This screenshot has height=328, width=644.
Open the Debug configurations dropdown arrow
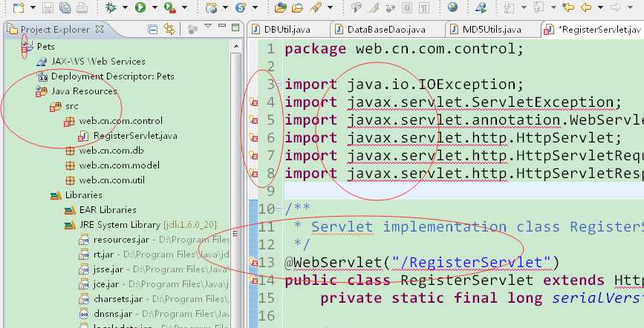[125, 7]
